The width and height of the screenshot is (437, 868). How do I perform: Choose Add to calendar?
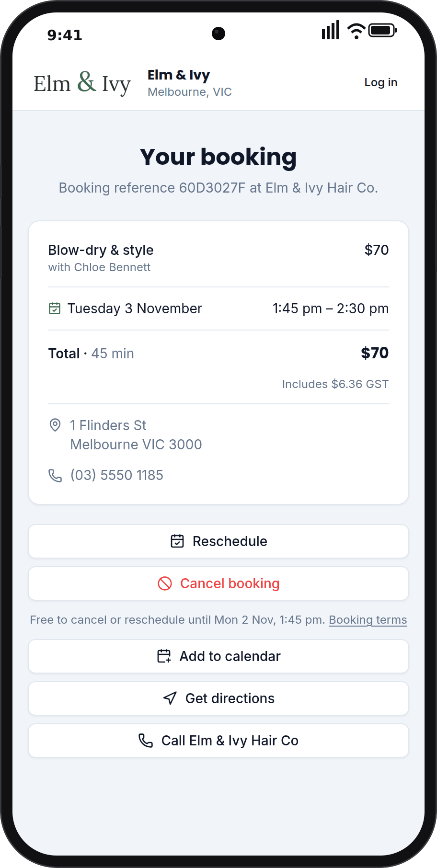click(218, 656)
